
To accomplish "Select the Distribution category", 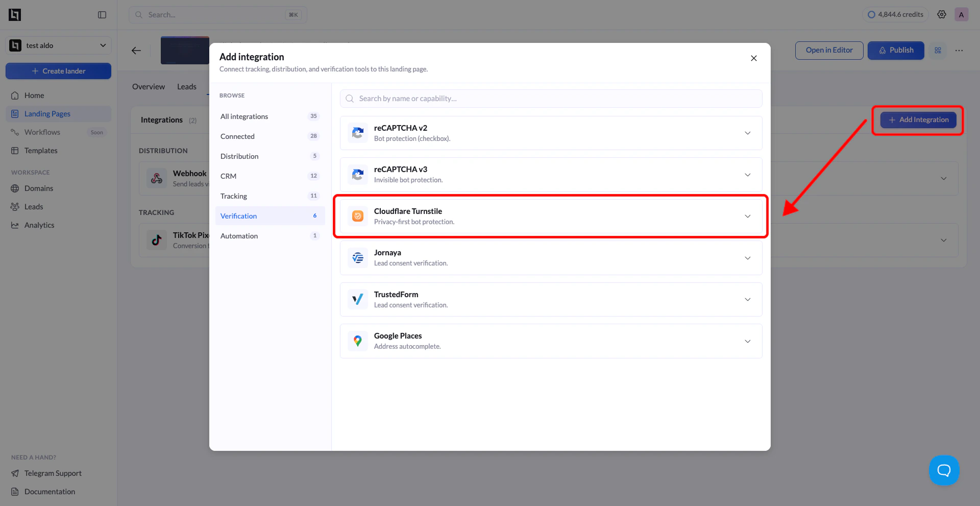I will coord(270,156).
